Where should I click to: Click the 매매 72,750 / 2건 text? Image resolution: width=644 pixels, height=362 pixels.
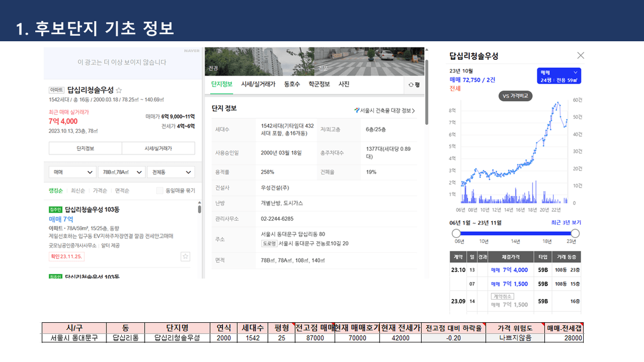coord(472,79)
